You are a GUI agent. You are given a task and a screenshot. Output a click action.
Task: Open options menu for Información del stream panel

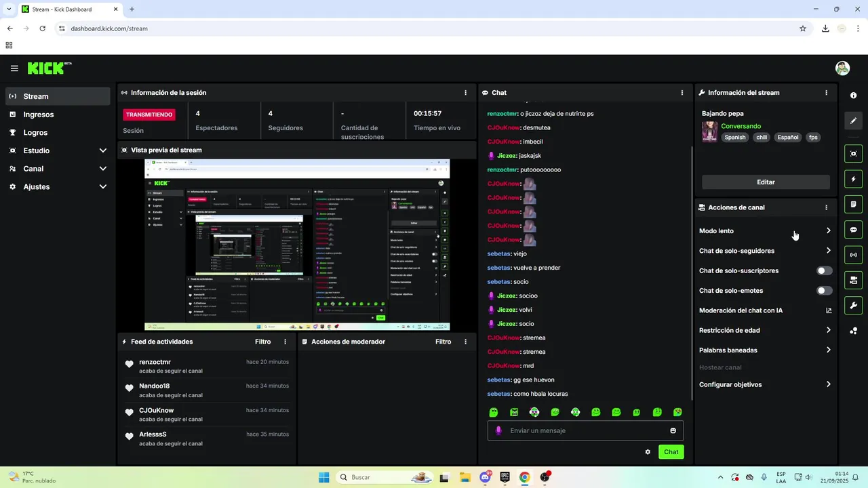coord(826,93)
